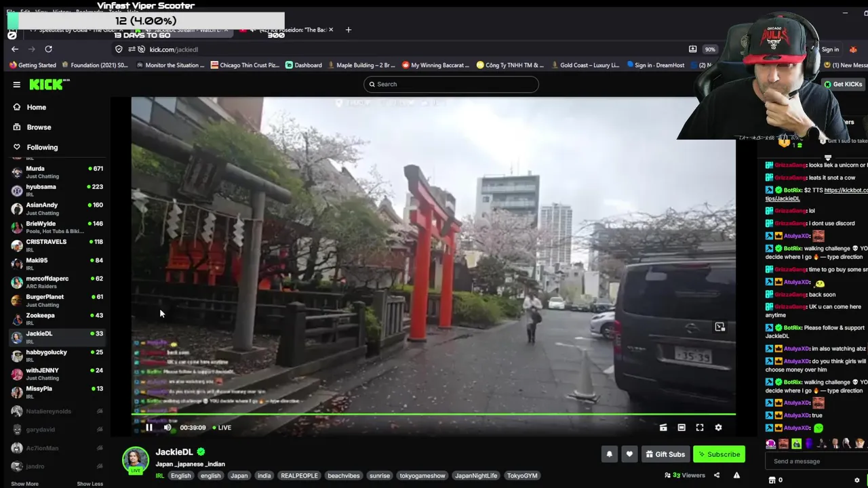Click the browser back arrow
The width and height of the screenshot is (868, 488).
(x=15, y=49)
